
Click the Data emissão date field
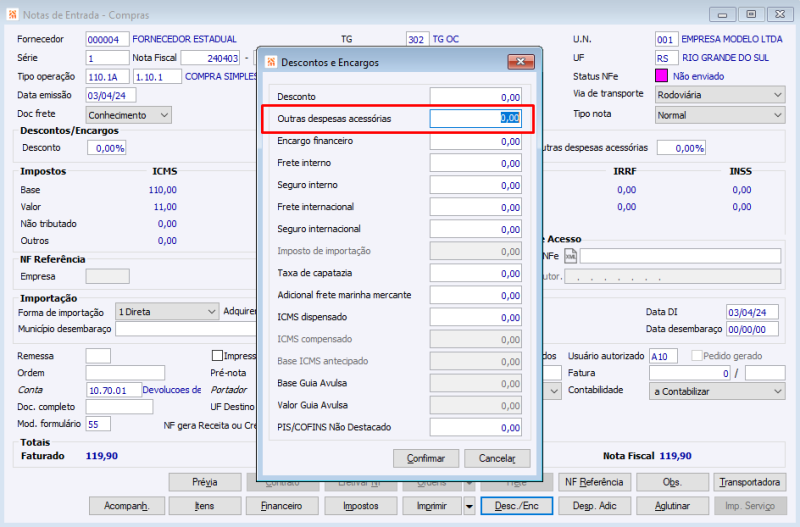click(111, 95)
